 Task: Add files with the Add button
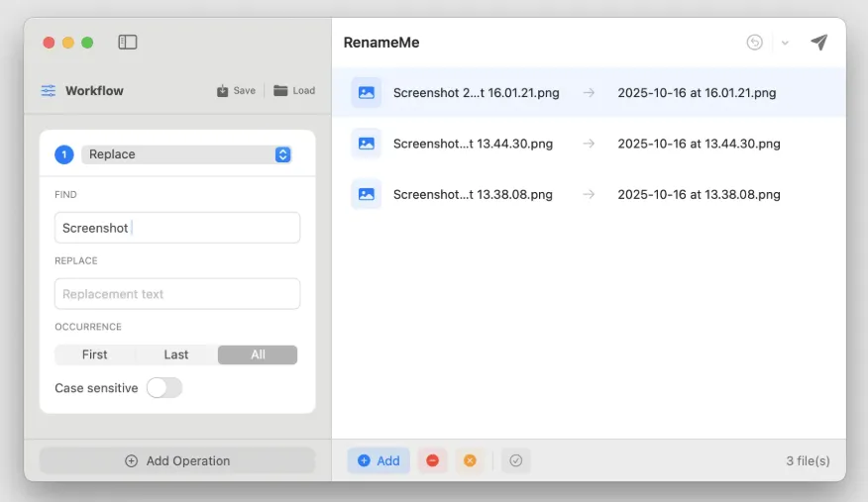click(x=379, y=460)
